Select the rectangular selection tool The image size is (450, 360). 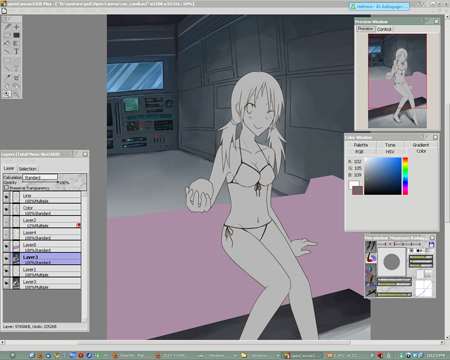click(7, 61)
